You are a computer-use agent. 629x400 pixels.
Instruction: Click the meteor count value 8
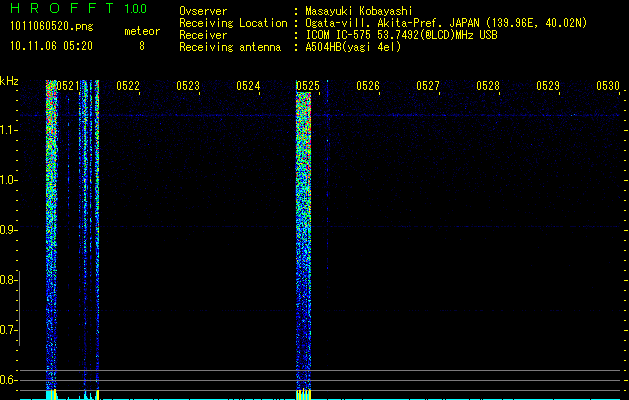click(142, 46)
